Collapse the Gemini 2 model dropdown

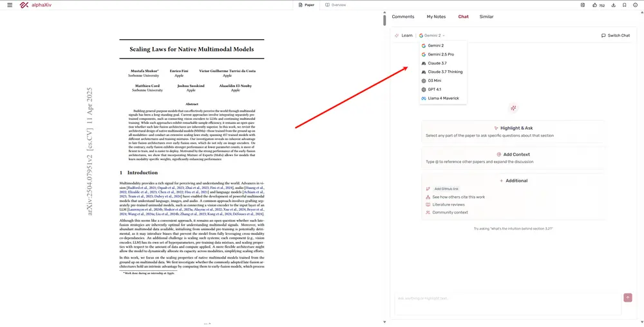point(431,35)
